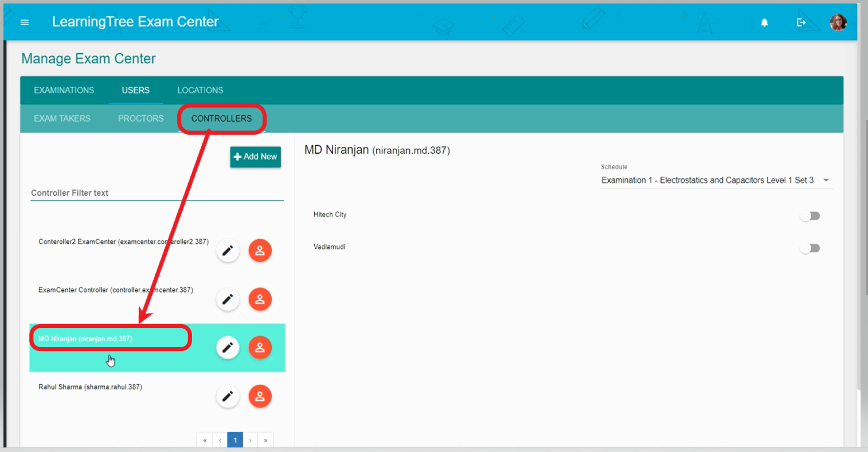Open notifications via the bell icon
This screenshot has width=868, height=452.
tap(765, 22)
